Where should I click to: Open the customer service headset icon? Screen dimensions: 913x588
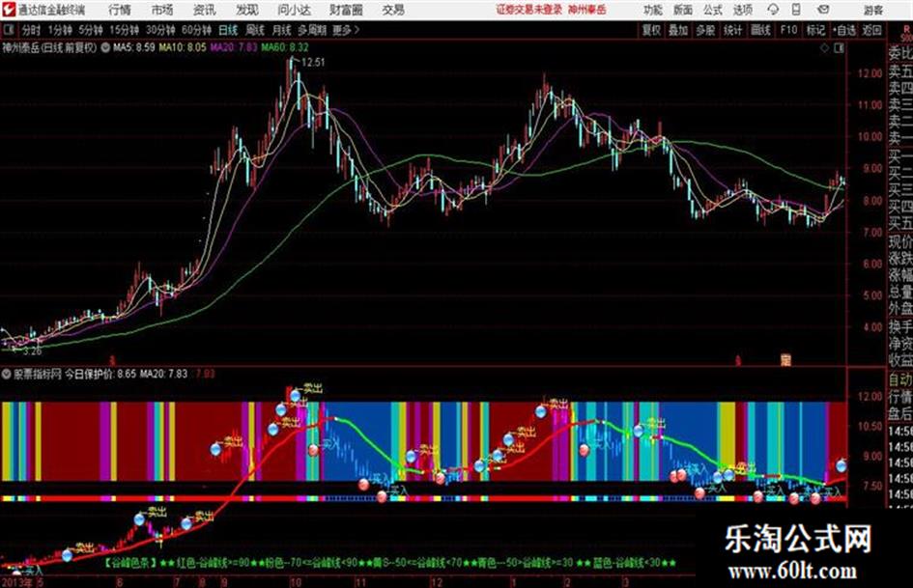[x=773, y=10]
